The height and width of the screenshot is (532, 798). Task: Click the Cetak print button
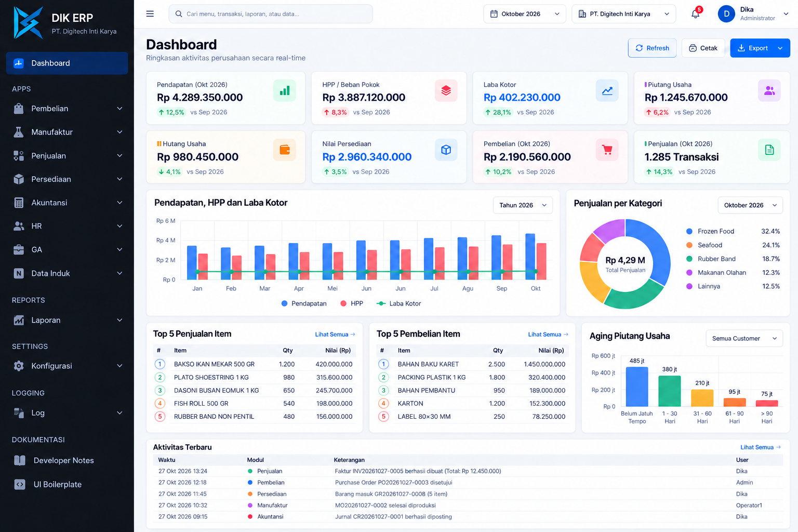(703, 48)
